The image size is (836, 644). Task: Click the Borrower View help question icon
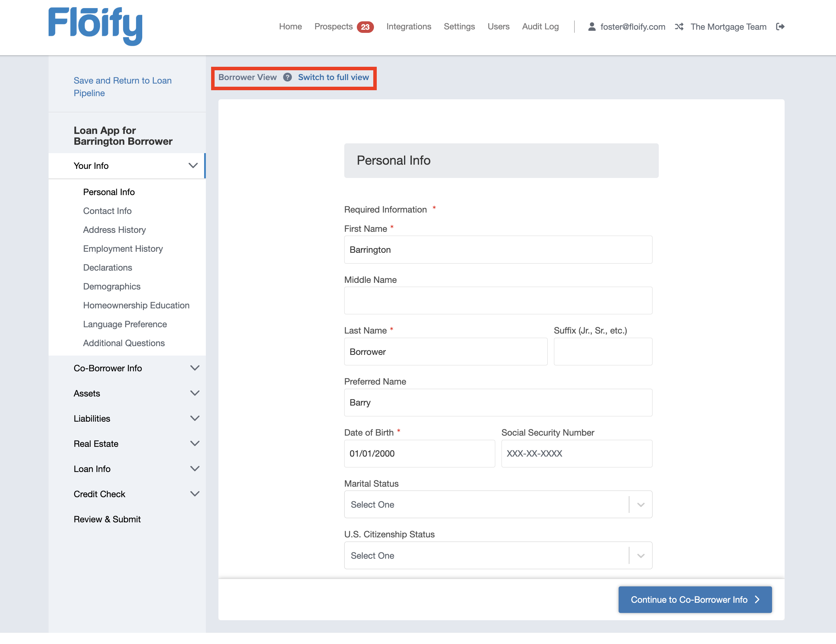coord(287,77)
